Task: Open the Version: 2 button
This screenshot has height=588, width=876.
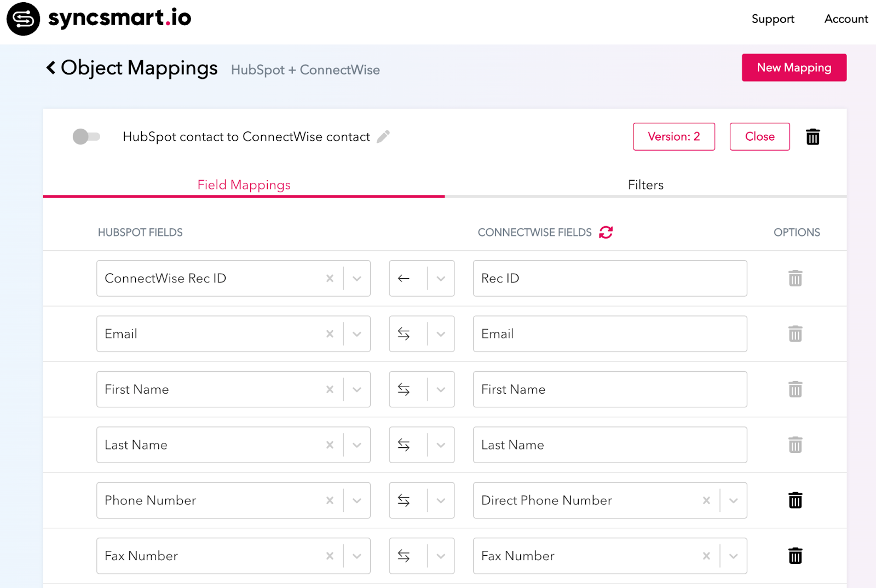Action: (x=673, y=136)
